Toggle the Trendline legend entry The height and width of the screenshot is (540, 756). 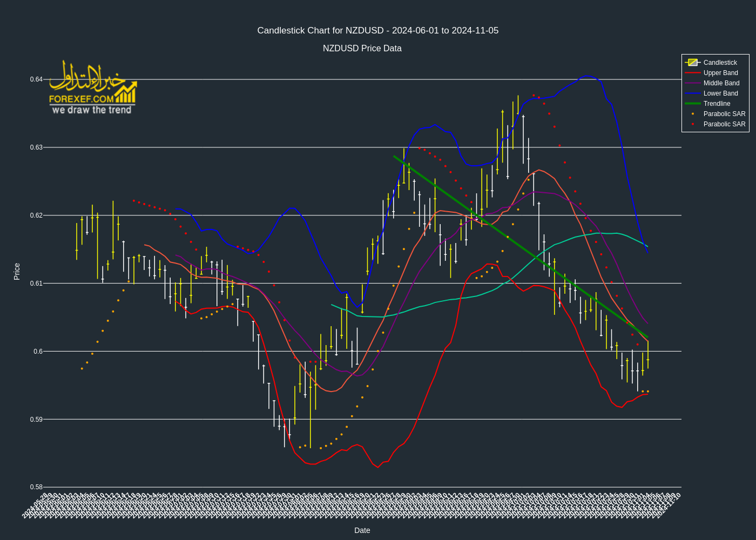tap(715, 104)
